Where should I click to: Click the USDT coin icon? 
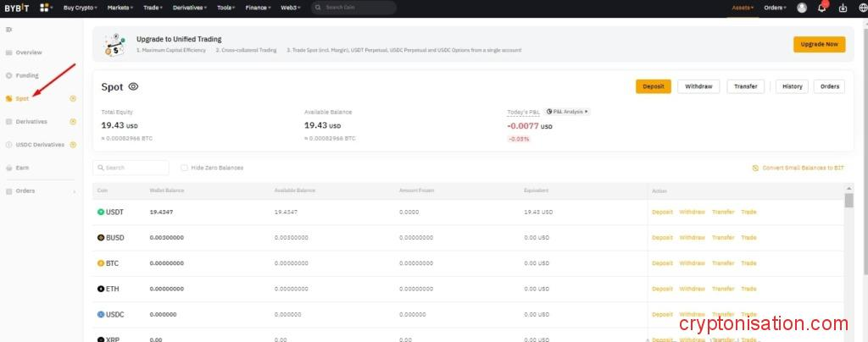click(101, 212)
